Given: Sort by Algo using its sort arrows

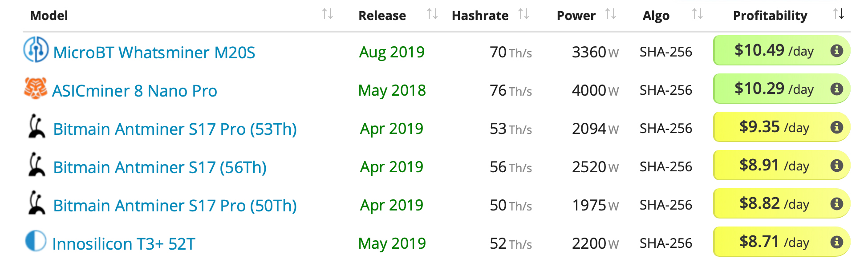Looking at the screenshot, I should tap(698, 14).
